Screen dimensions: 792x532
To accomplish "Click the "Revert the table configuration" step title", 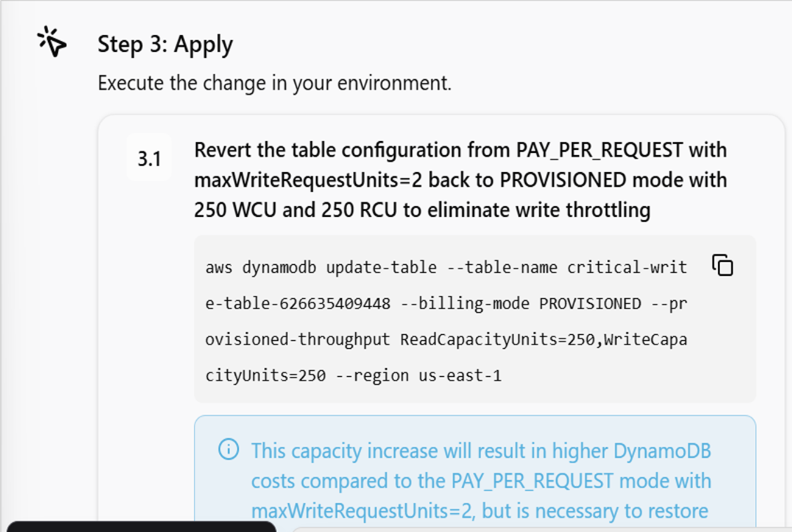I will 461,180.
